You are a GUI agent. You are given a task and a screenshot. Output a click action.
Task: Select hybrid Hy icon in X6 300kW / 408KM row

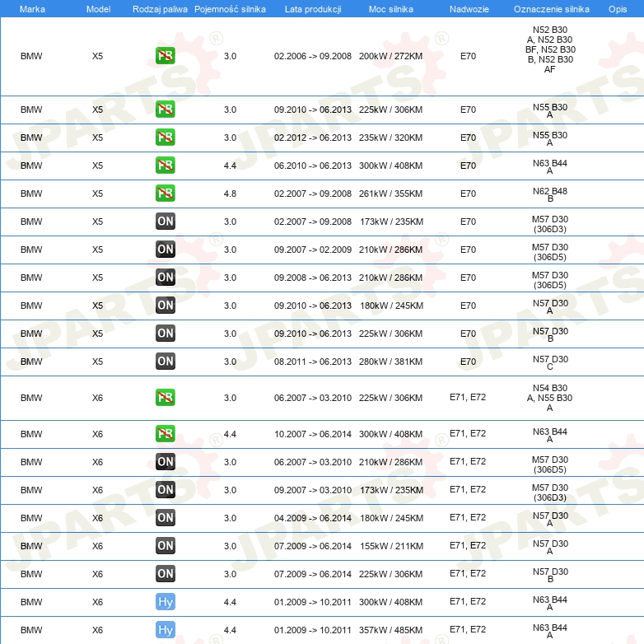pos(165,602)
